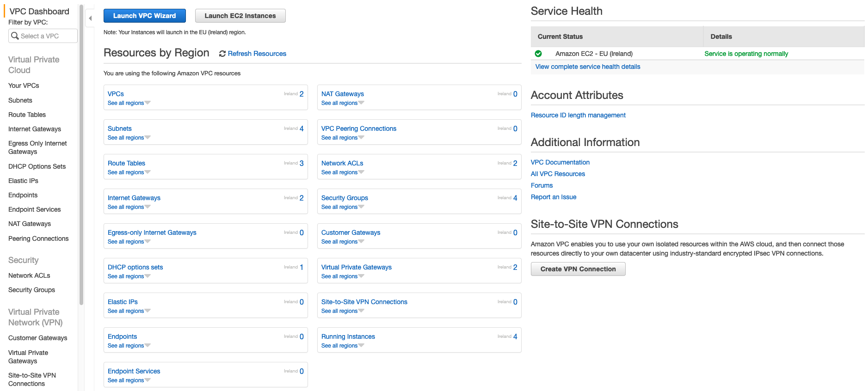Expand See all regions under Route Tables
The image size is (868, 391).
click(129, 172)
